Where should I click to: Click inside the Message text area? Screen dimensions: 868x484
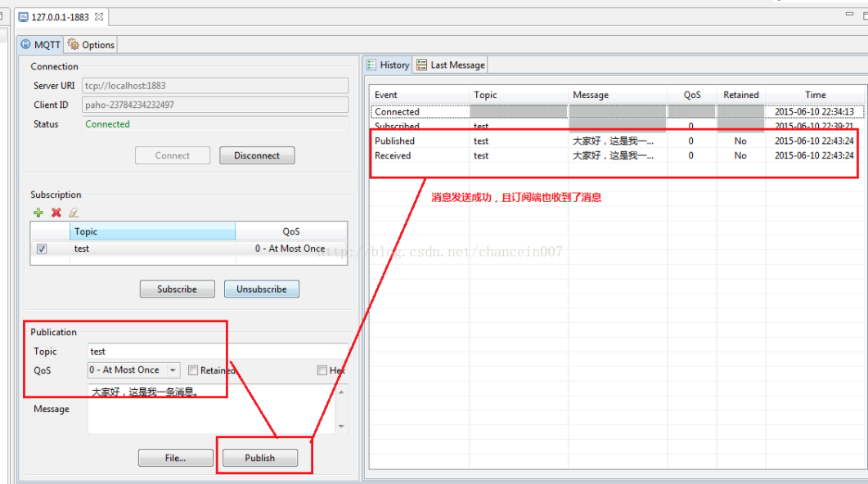211,409
